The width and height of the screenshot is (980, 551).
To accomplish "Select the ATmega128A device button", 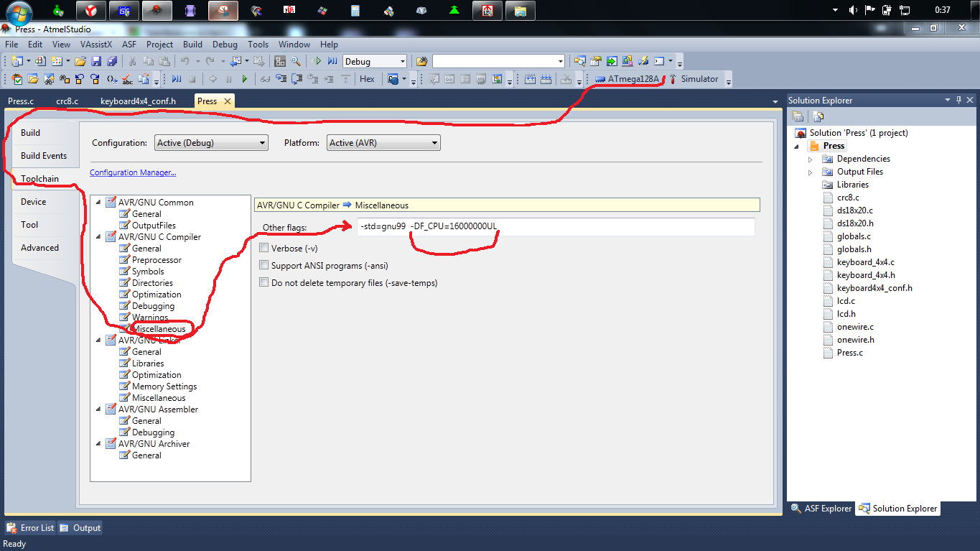I will (x=627, y=79).
